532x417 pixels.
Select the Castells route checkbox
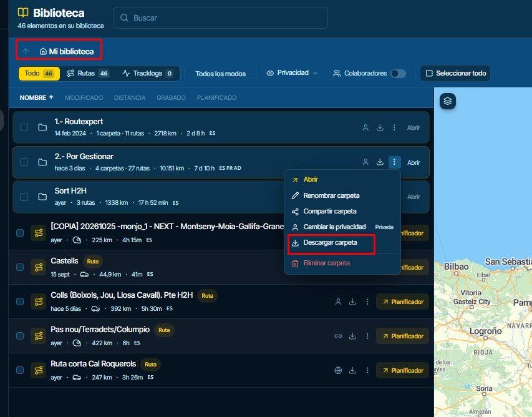[20, 267]
